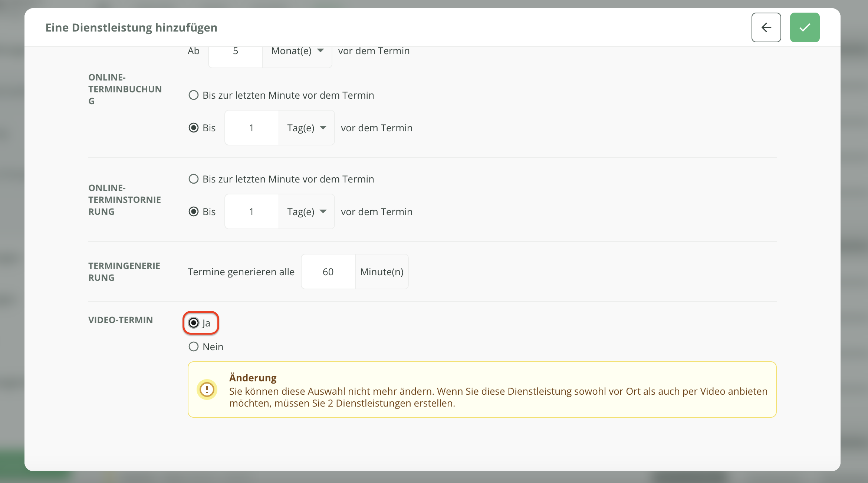Image resolution: width=868 pixels, height=483 pixels.
Task: Confirm with the green checkmark button
Action: tap(805, 27)
